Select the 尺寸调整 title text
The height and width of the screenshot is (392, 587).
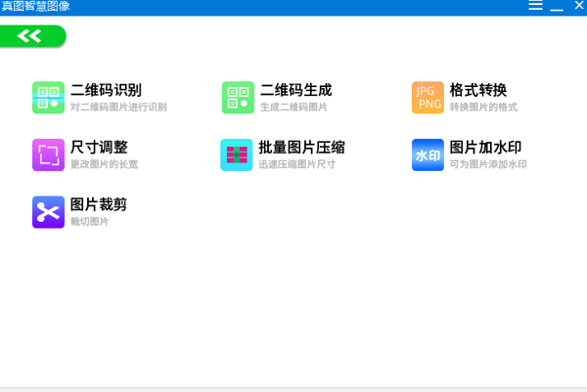99,147
